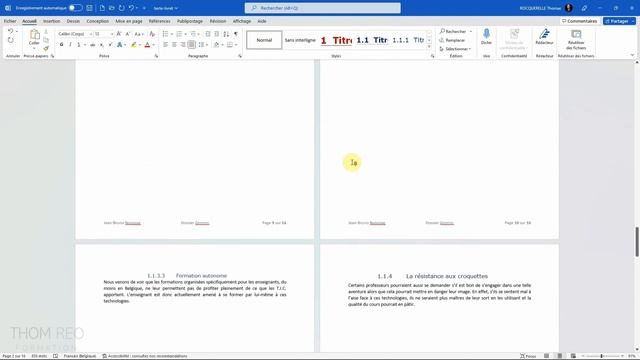The width and height of the screenshot is (640, 360).
Task: Open the Fichier menu
Action: coord(10,21)
